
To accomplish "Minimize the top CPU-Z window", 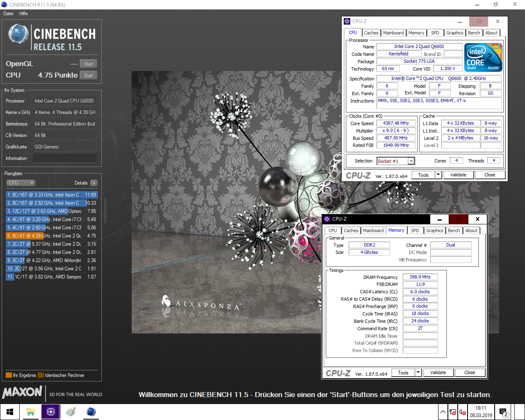I will coord(460,21).
